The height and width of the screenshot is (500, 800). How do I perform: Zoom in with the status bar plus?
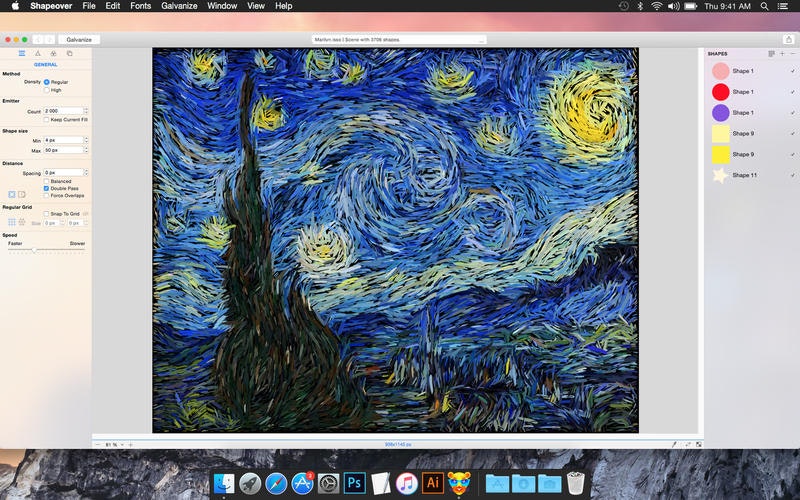click(131, 445)
